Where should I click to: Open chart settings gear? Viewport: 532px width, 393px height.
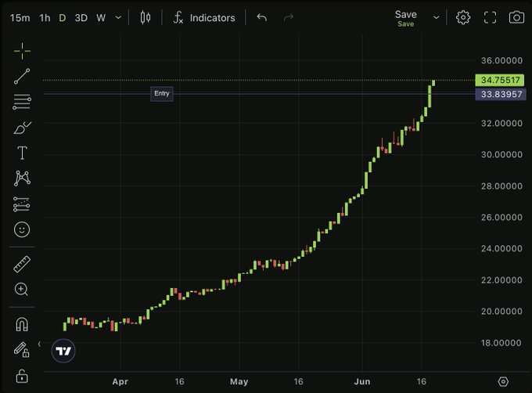point(463,17)
